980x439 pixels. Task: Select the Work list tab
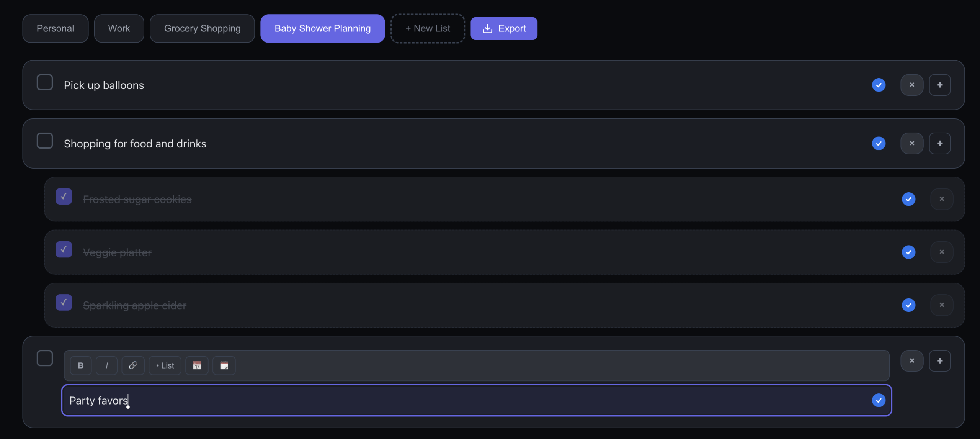[119, 28]
